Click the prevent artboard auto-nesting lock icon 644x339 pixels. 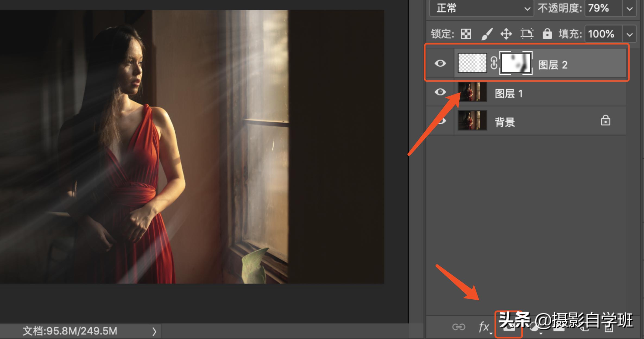527,34
